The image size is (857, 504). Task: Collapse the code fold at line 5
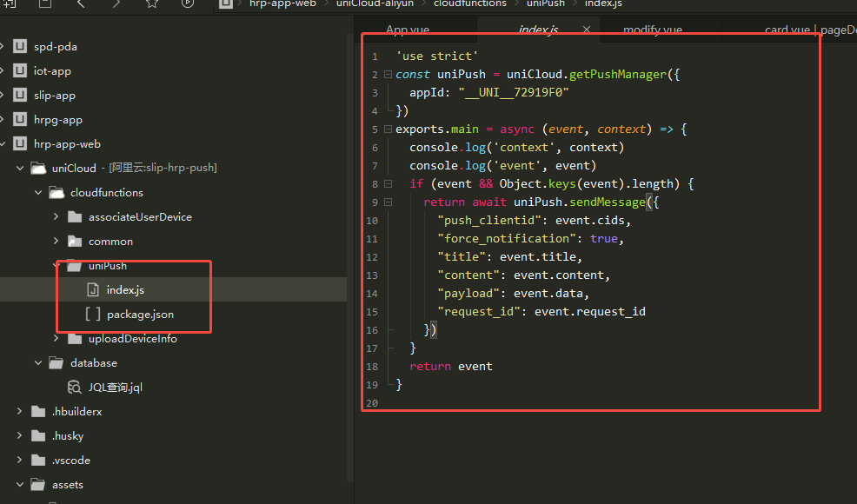click(388, 129)
